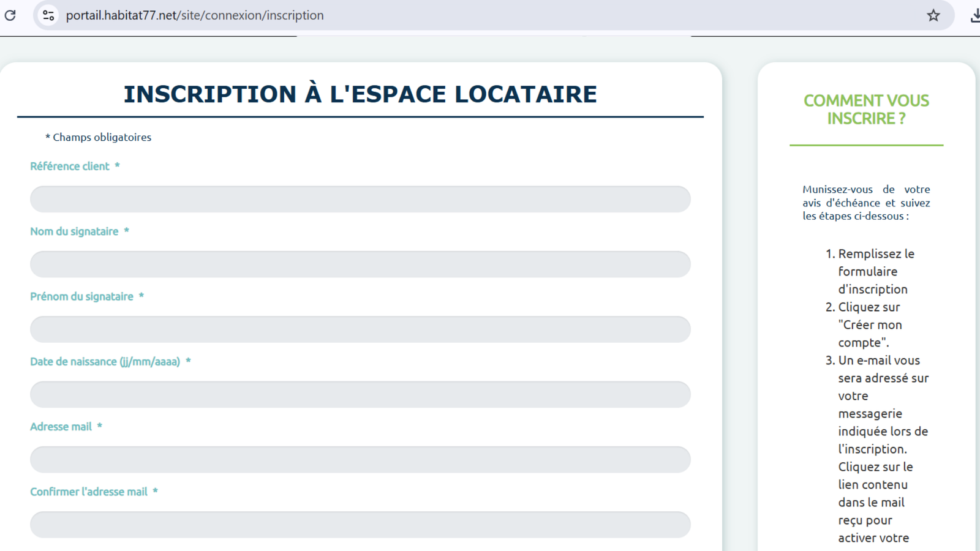Open site information icon in address bar
980x551 pixels.
[48, 15]
